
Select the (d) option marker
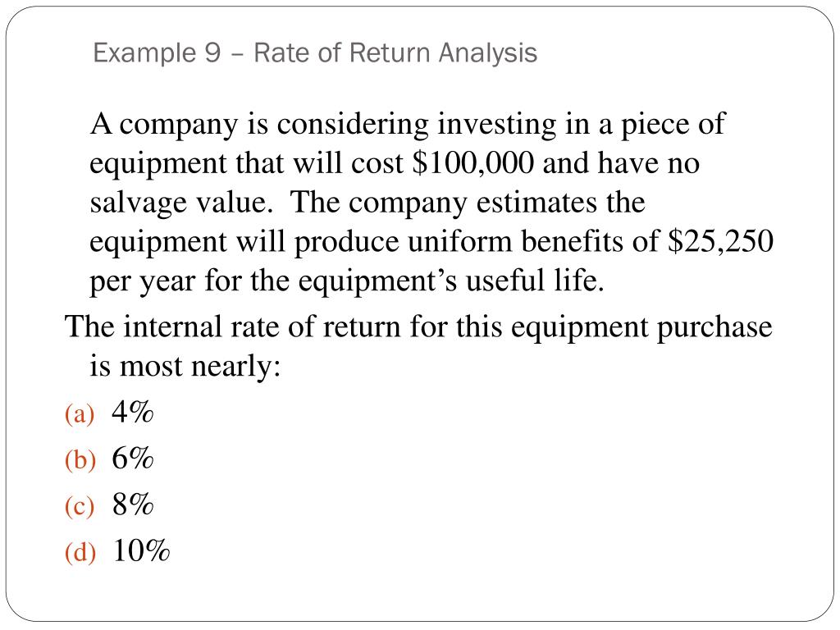point(80,555)
